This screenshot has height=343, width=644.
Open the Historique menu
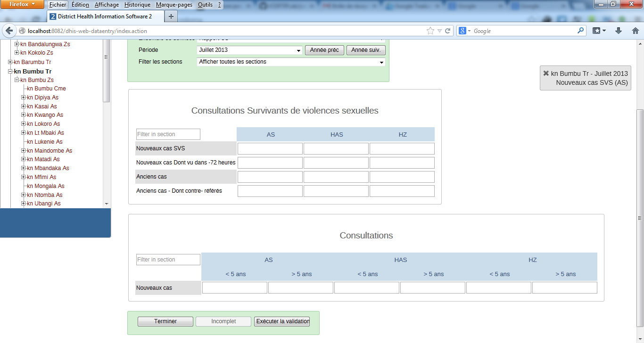[137, 5]
